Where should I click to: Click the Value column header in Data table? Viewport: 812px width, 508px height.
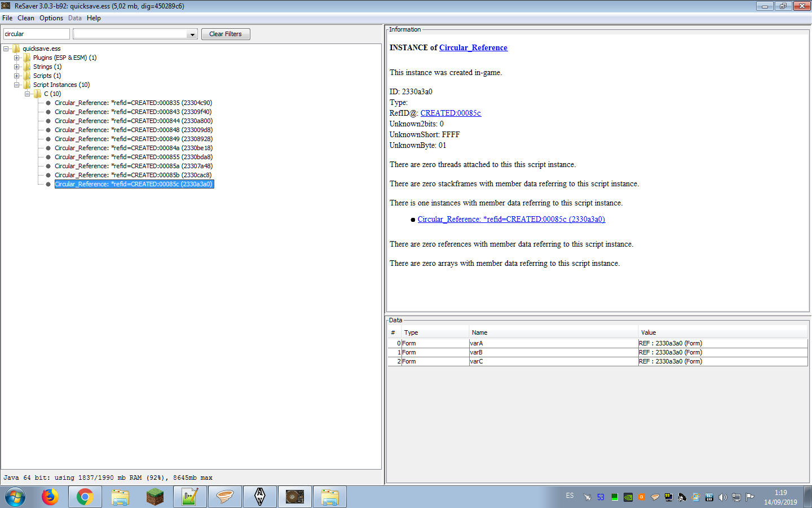click(x=723, y=332)
